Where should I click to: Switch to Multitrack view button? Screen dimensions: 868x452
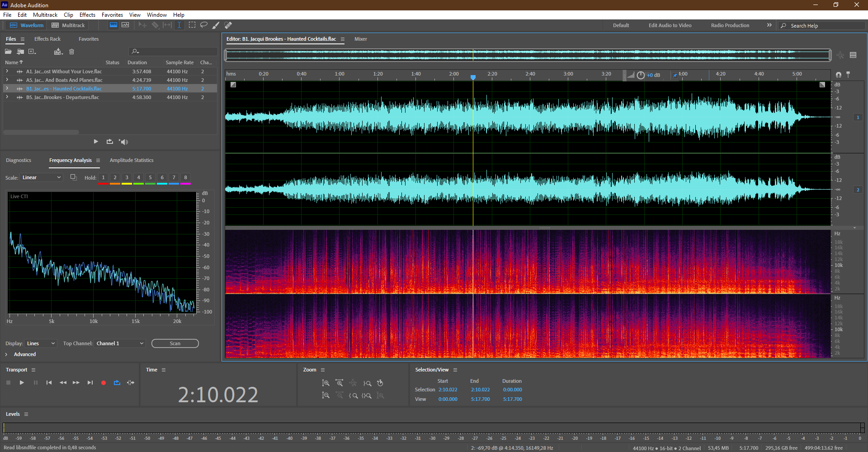coord(68,25)
